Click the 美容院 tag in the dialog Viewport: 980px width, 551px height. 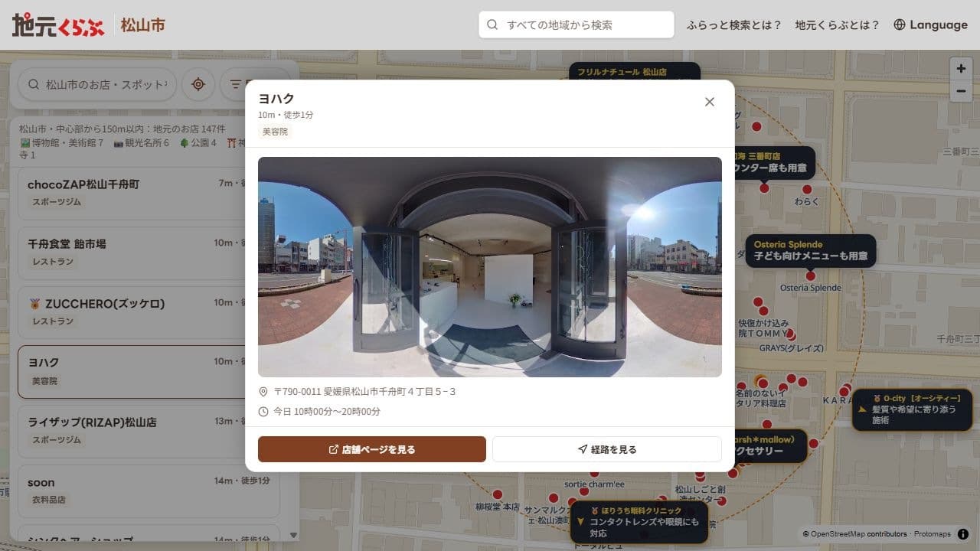(275, 132)
